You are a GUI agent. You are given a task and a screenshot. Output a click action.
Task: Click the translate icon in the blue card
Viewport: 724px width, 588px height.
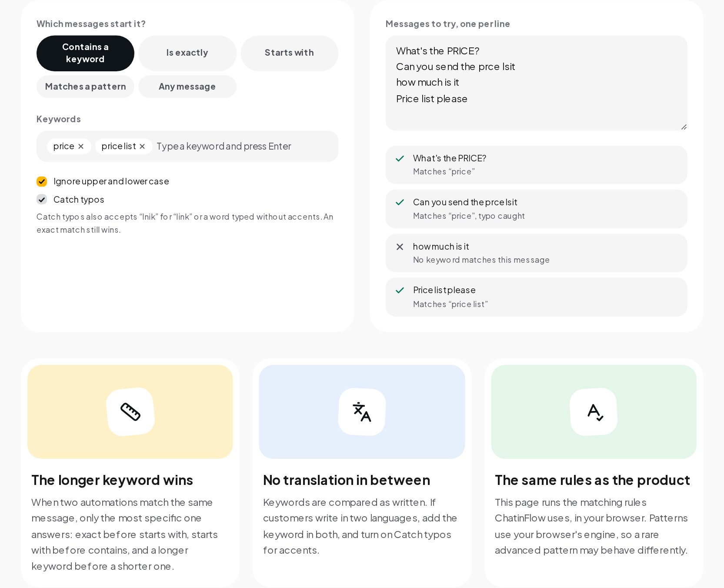tap(362, 411)
